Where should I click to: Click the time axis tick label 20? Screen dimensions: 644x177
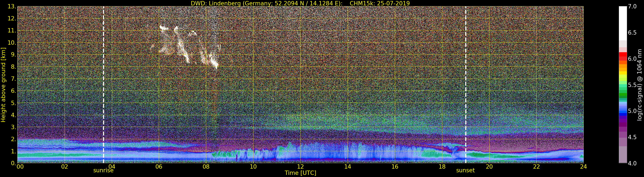pos(489,167)
